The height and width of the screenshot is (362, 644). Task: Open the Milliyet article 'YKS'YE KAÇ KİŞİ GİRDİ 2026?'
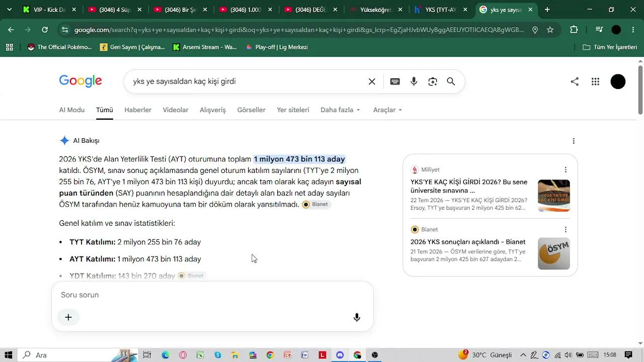[469, 186]
